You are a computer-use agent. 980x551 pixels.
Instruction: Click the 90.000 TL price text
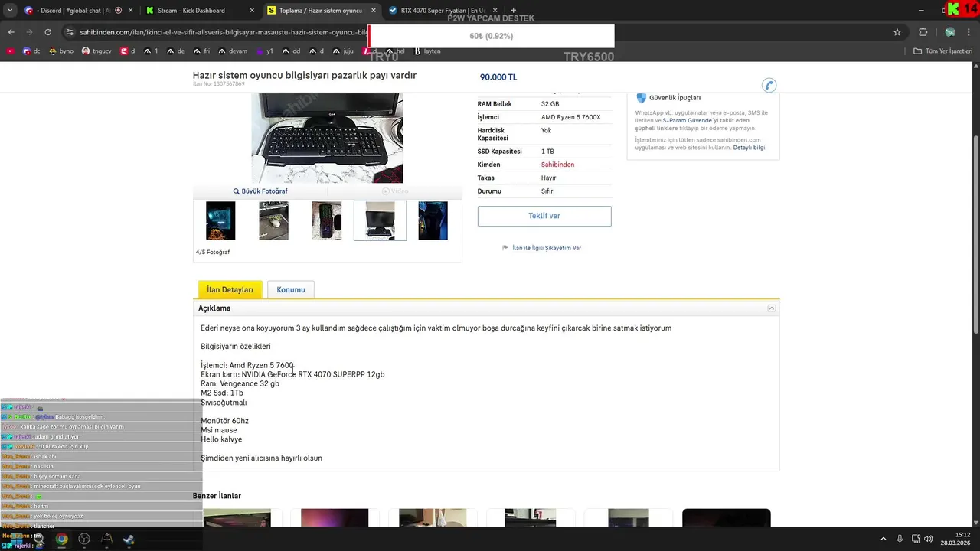pyautogui.click(x=498, y=77)
